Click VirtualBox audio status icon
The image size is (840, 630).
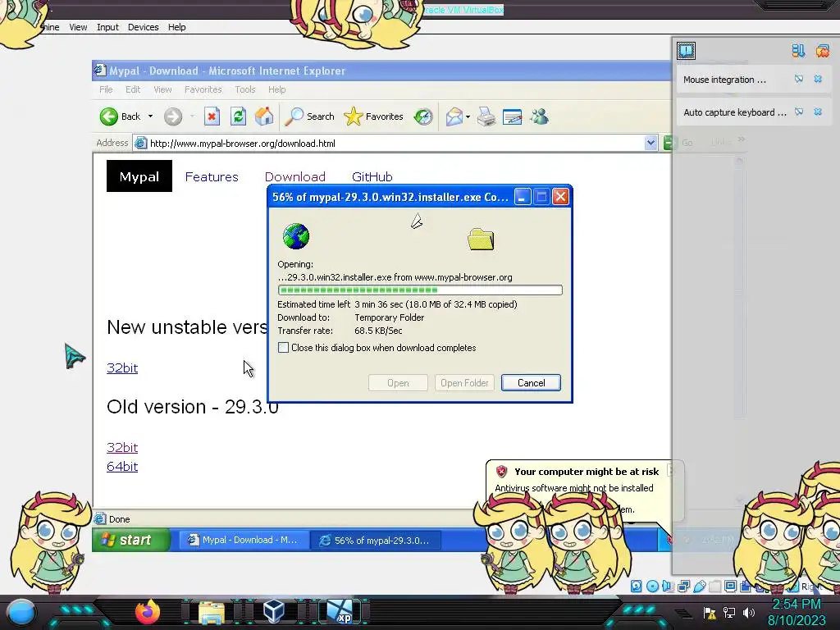click(668, 586)
